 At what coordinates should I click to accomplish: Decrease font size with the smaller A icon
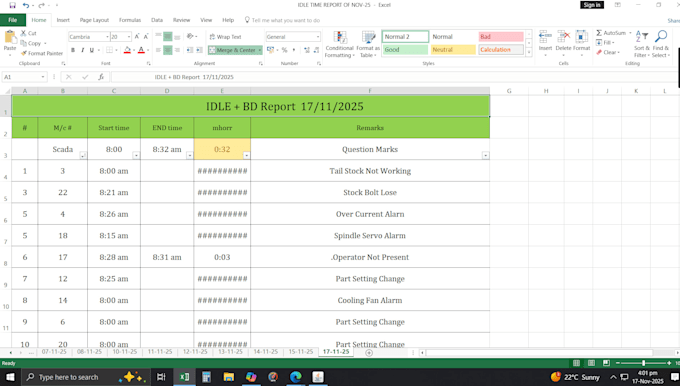[146, 37]
